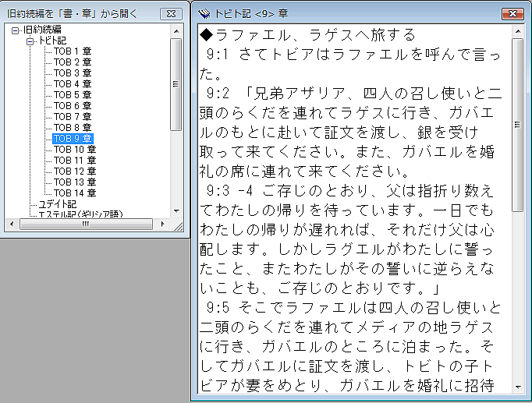This screenshot has width=532, height=403.
Task: Open TOB 3 章 in the tree
Action: pyautogui.click(x=73, y=73)
